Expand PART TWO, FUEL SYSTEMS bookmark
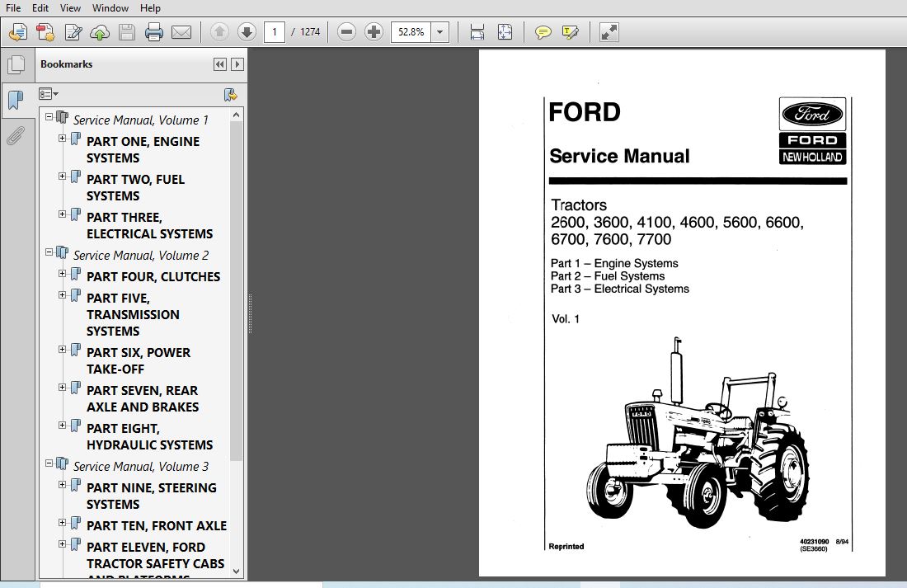The image size is (907, 588). pos(62,176)
